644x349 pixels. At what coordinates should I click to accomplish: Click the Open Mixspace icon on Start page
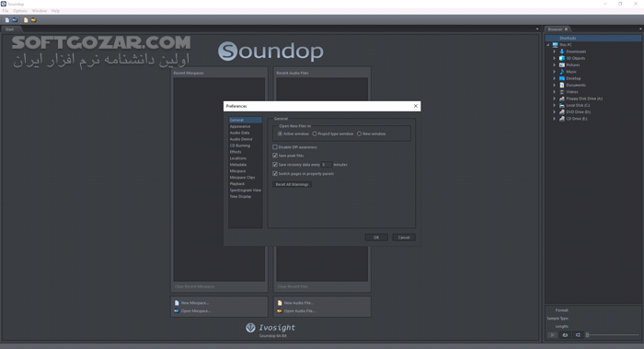(177, 311)
